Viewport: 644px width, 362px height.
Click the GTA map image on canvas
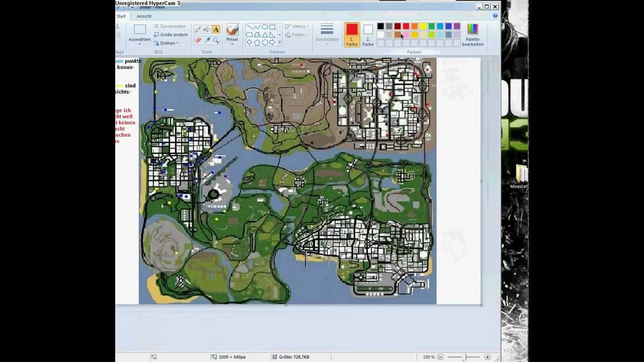288,181
